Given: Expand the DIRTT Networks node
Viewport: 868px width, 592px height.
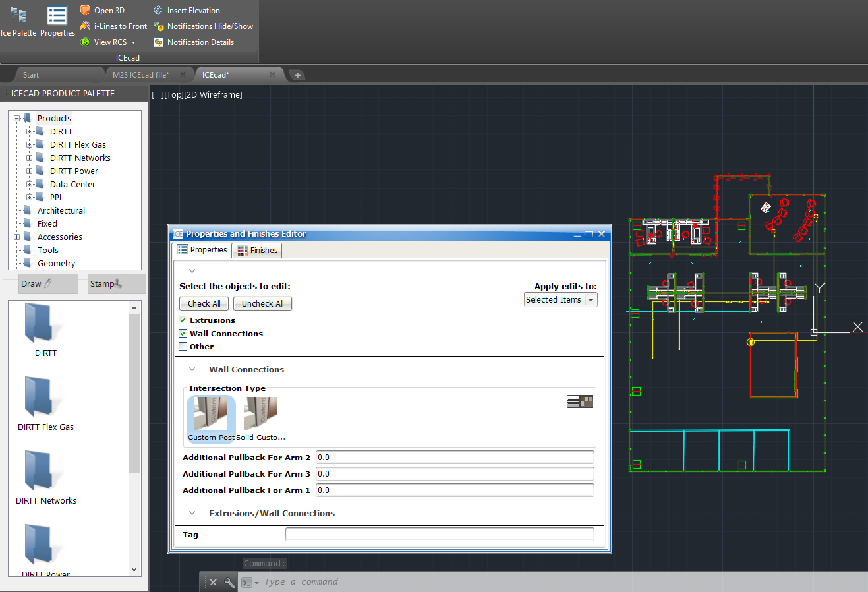Looking at the screenshot, I should point(30,158).
